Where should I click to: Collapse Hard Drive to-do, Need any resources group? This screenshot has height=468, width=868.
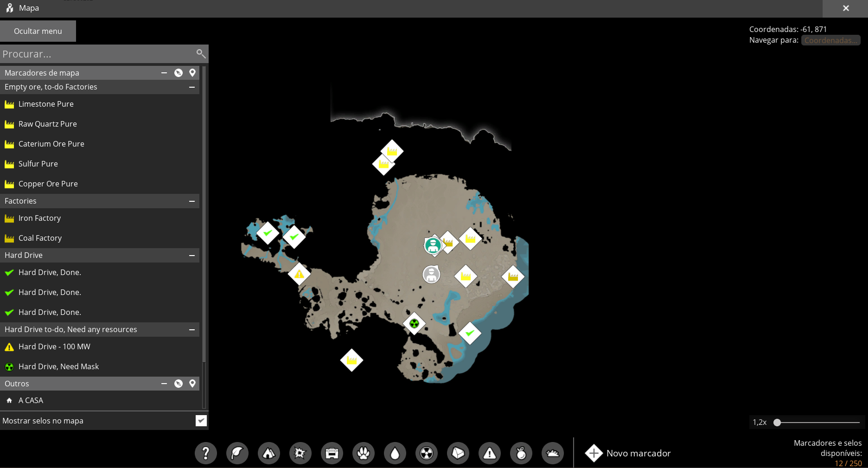(x=192, y=329)
